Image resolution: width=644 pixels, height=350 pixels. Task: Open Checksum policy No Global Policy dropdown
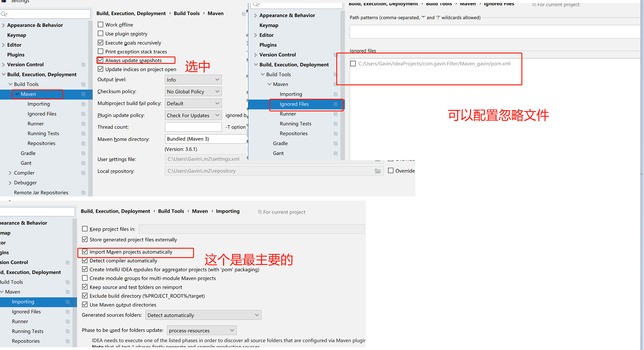(193, 92)
